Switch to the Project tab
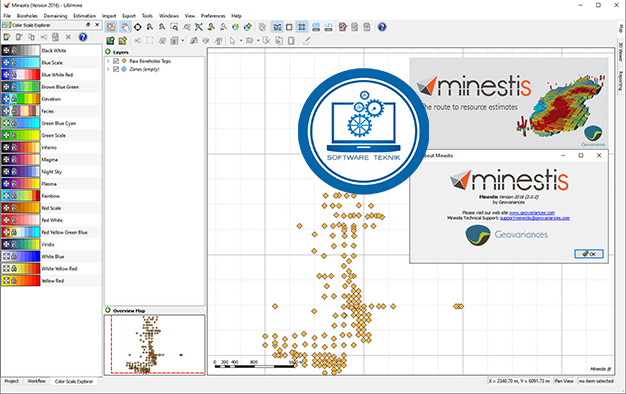626x394 pixels. click(x=12, y=381)
